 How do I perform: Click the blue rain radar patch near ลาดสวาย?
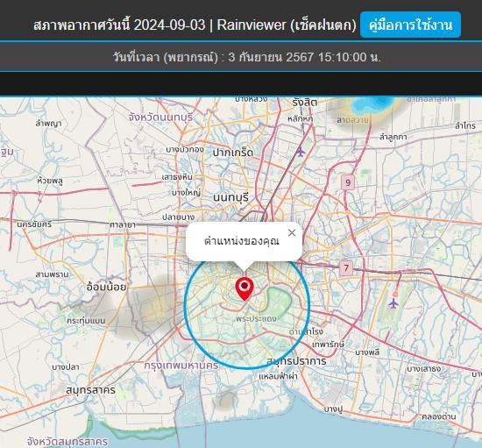[x=372, y=104]
